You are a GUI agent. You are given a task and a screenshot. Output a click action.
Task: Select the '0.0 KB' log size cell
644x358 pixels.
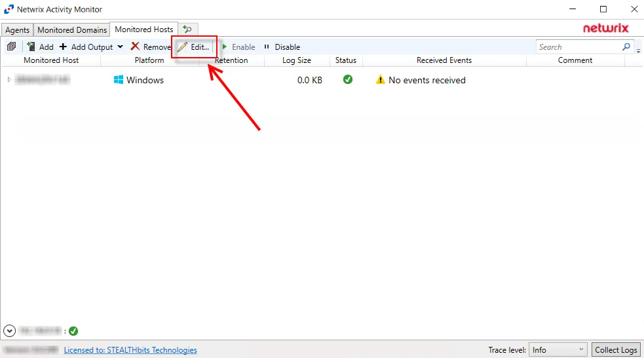[310, 80]
